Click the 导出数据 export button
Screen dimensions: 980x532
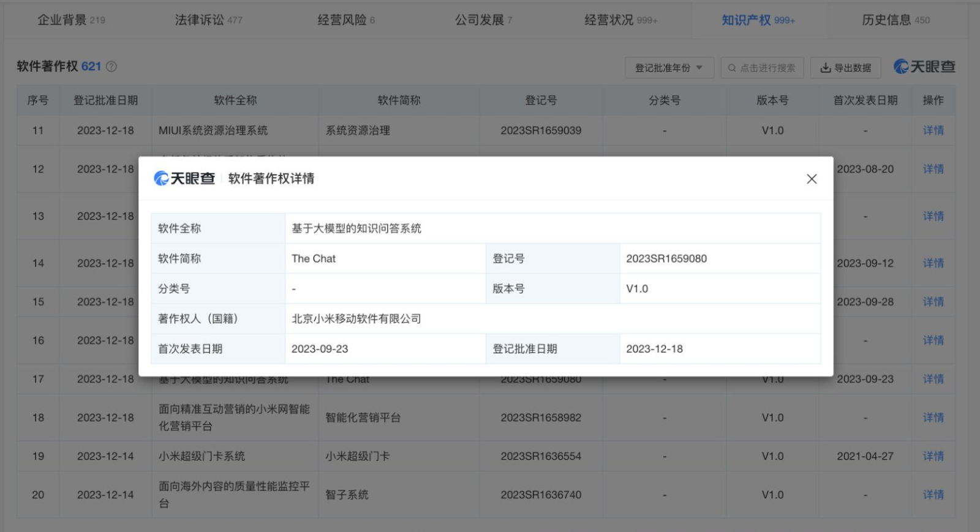pyautogui.click(x=846, y=68)
